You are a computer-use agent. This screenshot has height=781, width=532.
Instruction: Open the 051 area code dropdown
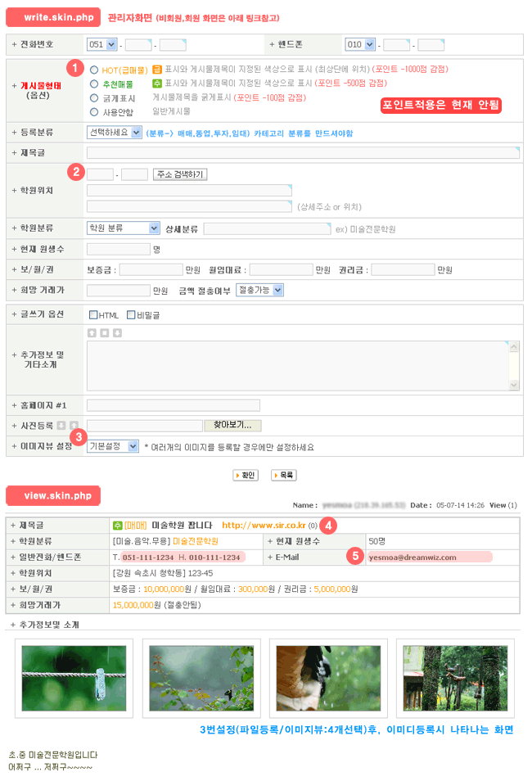tap(101, 44)
